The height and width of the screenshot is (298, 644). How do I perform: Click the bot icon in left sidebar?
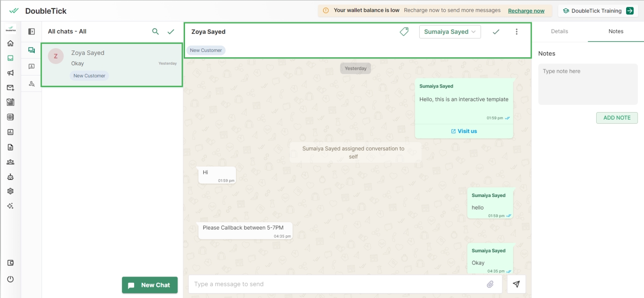10,176
